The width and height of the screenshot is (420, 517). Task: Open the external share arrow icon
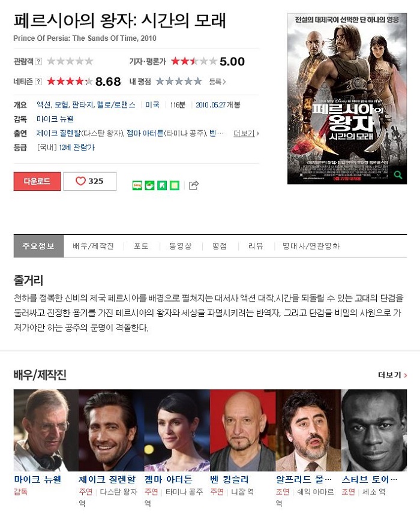(x=194, y=185)
